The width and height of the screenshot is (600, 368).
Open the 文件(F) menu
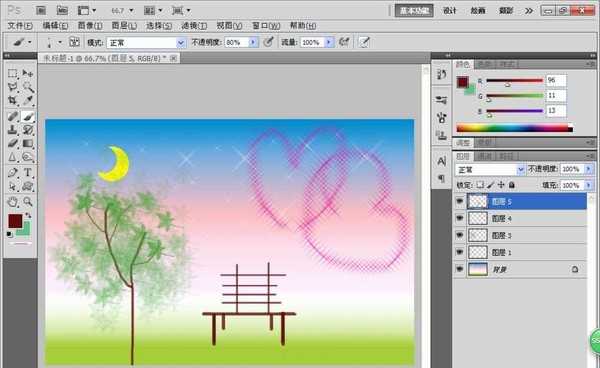[20, 26]
